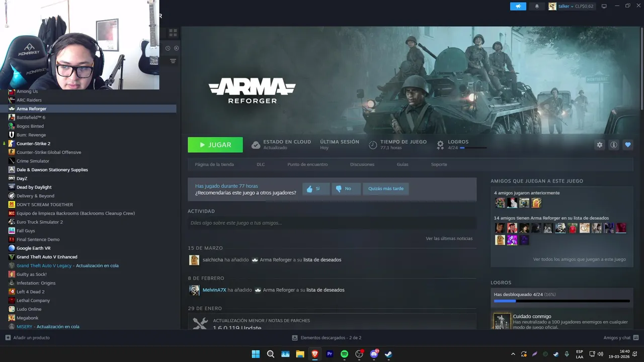Open the Cuidado conmigo achievement thumbnail
This screenshot has height=362, width=644.
tap(502, 322)
